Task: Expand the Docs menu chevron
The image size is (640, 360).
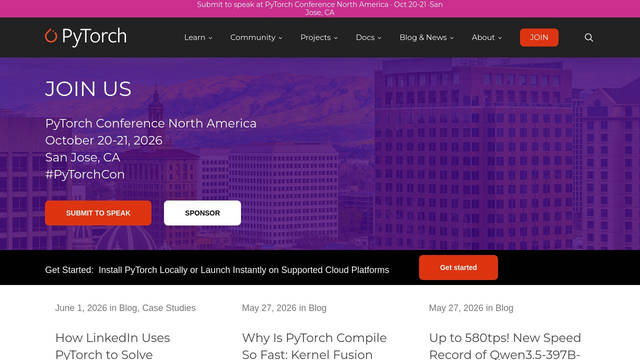Action: (x=379, y=38)
